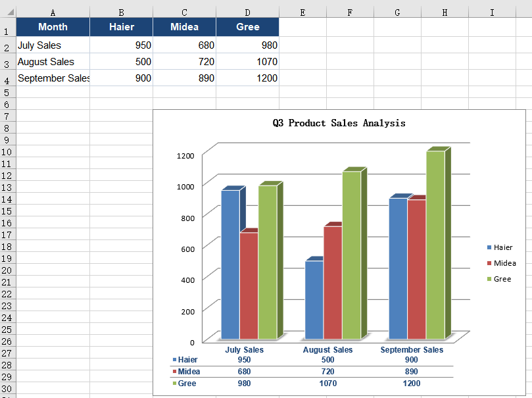This screenshot has width=532, height=398.
Task: Select column E header
Action: [x=302, y=12]
